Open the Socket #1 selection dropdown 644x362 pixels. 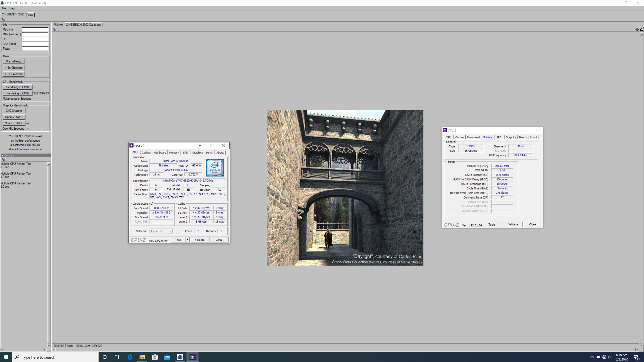coord(161,231)
